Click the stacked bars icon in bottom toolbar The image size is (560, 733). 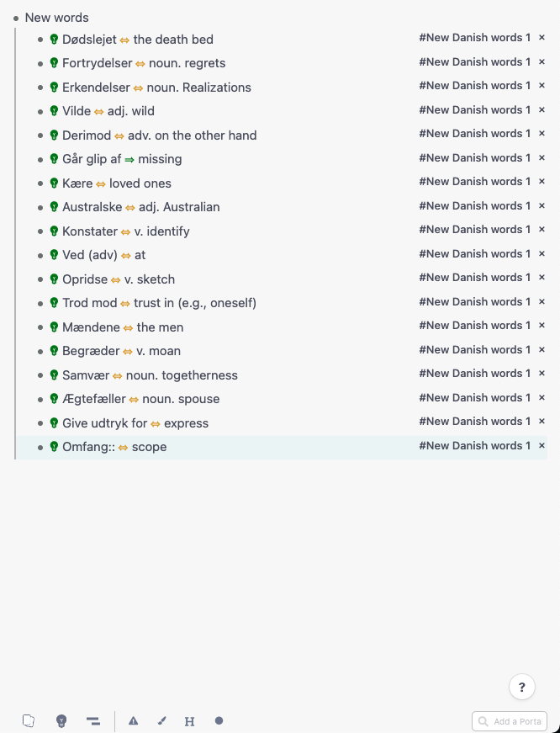click(x=92, y=721)
